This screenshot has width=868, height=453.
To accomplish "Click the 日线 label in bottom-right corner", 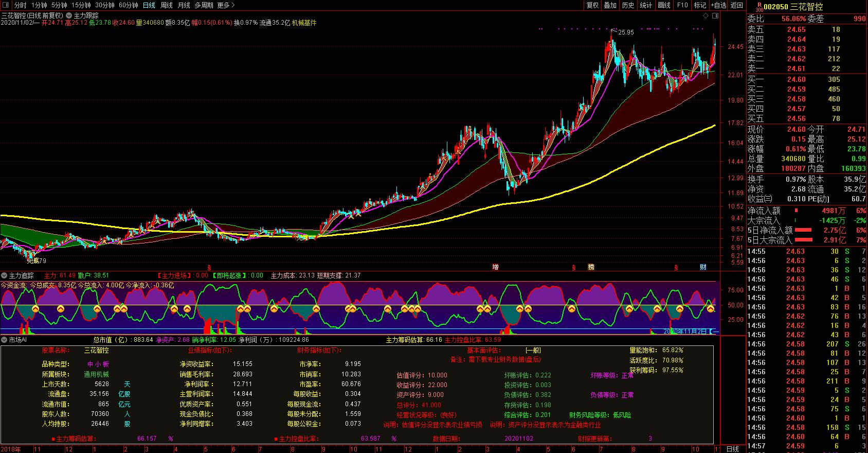I will (x=732, y=449).
